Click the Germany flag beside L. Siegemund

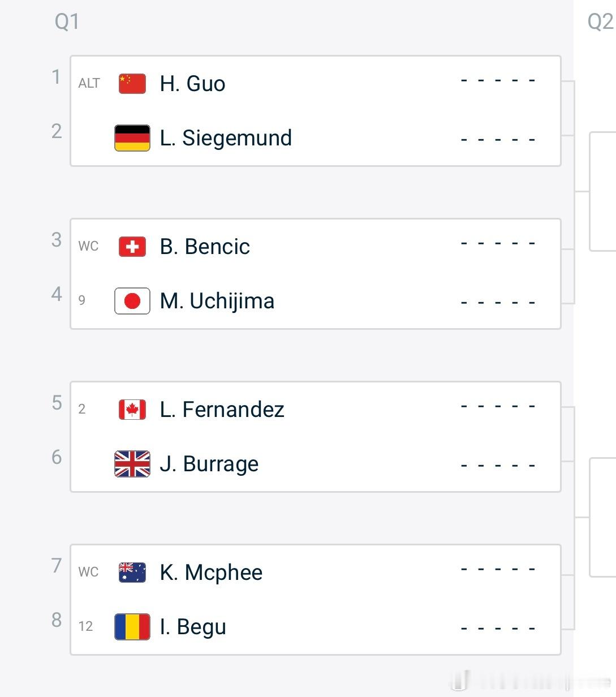point(132,138)
